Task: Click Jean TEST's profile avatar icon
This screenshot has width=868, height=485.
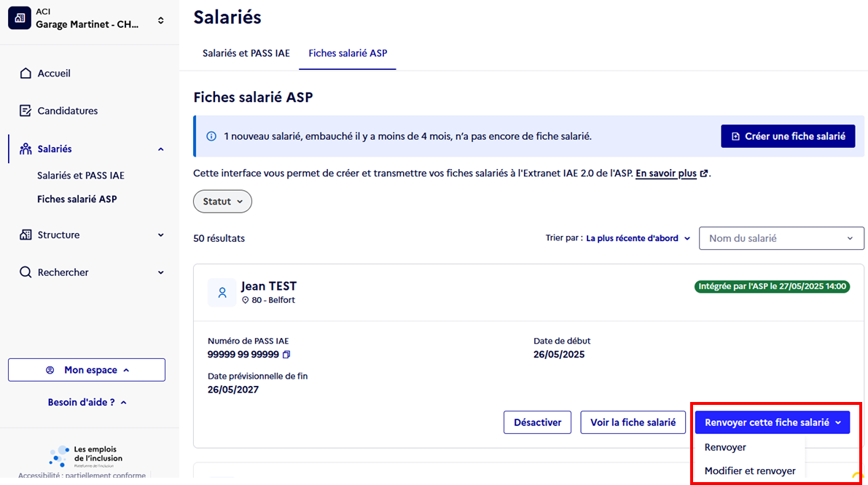Action: pos(222,292)
